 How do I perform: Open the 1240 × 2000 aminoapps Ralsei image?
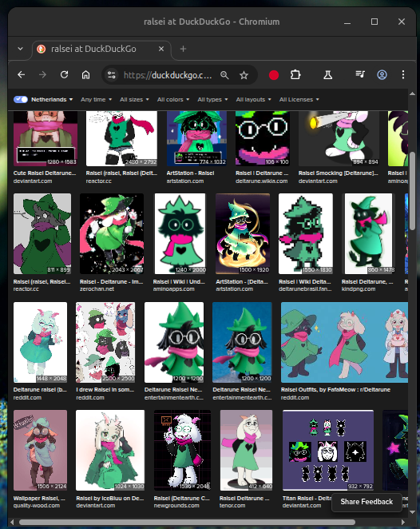180,233
